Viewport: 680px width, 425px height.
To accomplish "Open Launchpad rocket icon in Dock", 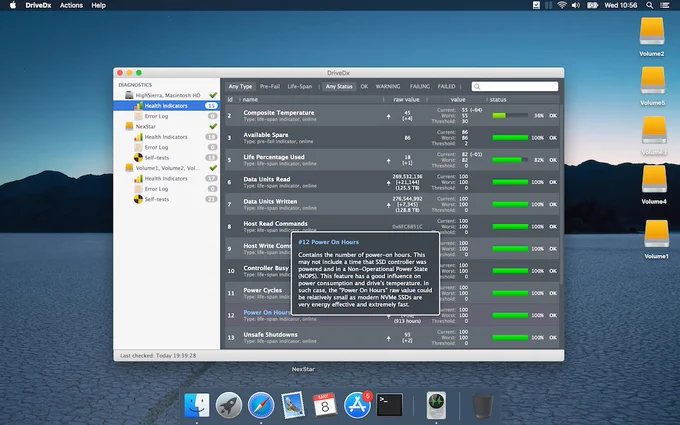I will click(x=229, y=405).
